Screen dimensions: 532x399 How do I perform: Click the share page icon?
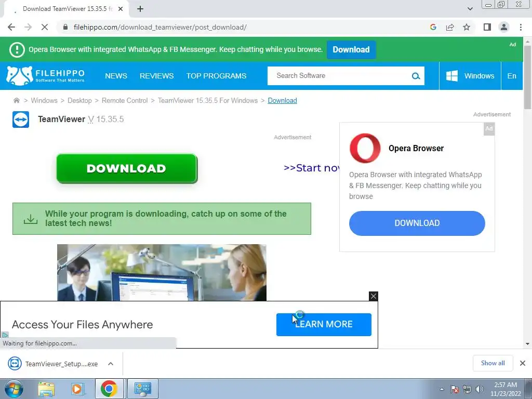[450, 27]
